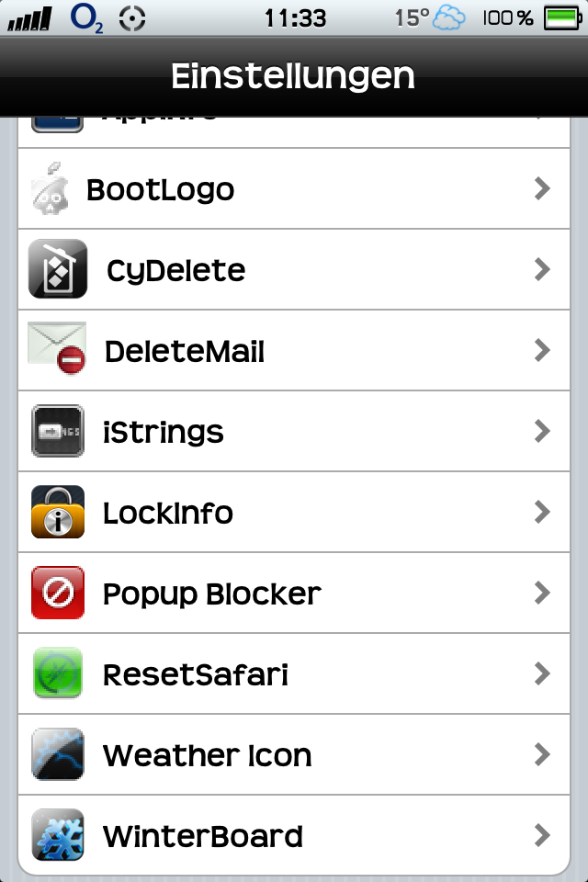Tap the red Popup Blocker icon

click(58, 593)
